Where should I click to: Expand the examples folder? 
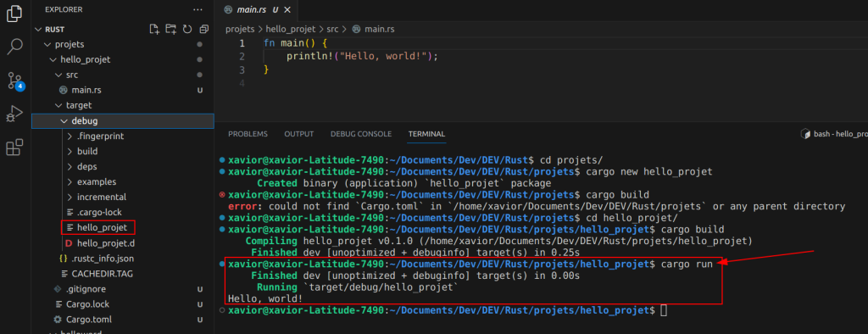[x=70, y=181]
